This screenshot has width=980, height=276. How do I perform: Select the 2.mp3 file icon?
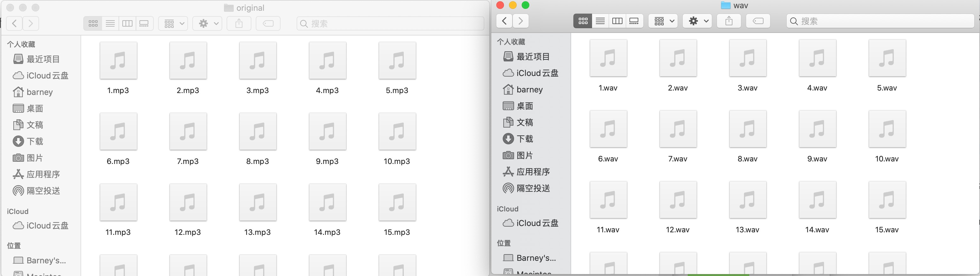pos(188,60)
